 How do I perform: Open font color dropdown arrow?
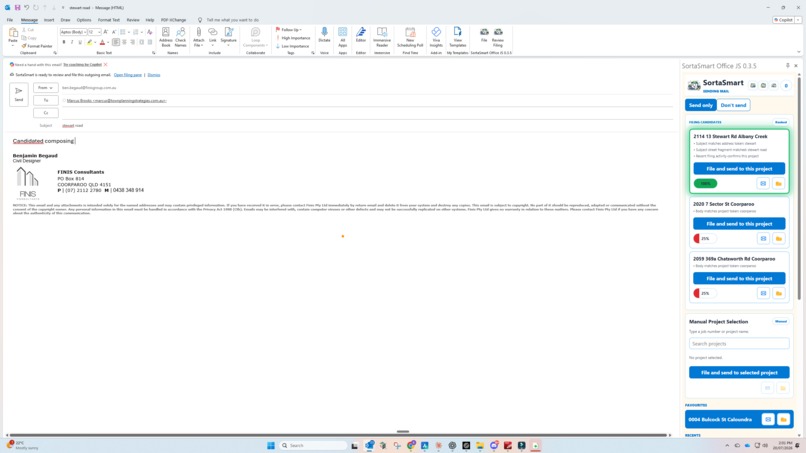coord(108,42)
